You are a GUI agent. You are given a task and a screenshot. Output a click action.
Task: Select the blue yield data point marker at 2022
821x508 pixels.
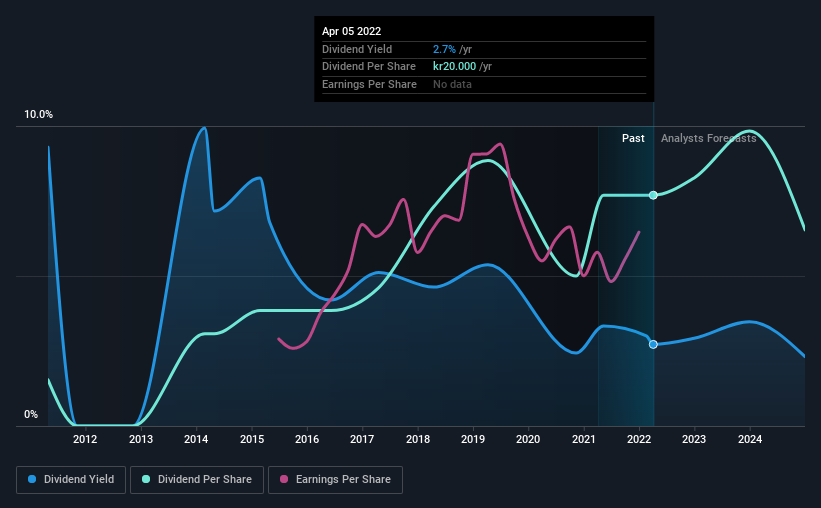[x=653, y=344]
